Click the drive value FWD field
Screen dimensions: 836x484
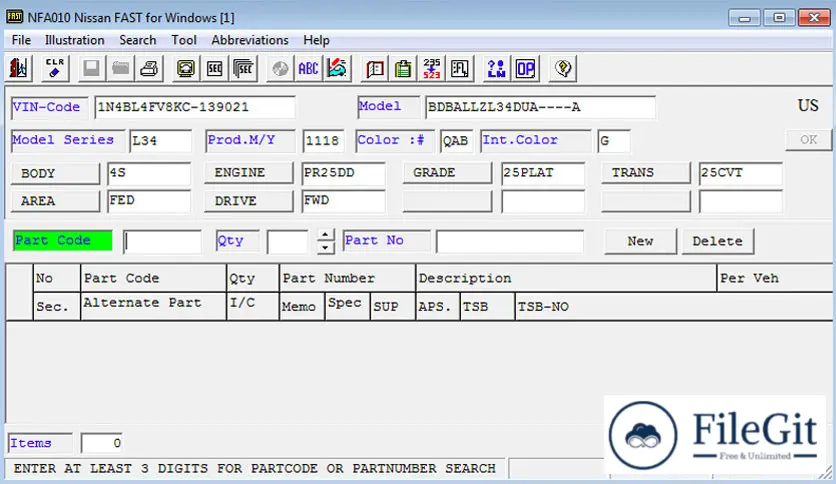343,201
